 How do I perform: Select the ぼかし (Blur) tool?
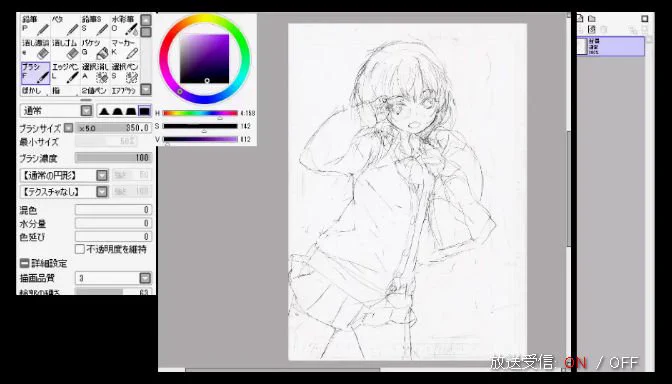click(36, 91)
